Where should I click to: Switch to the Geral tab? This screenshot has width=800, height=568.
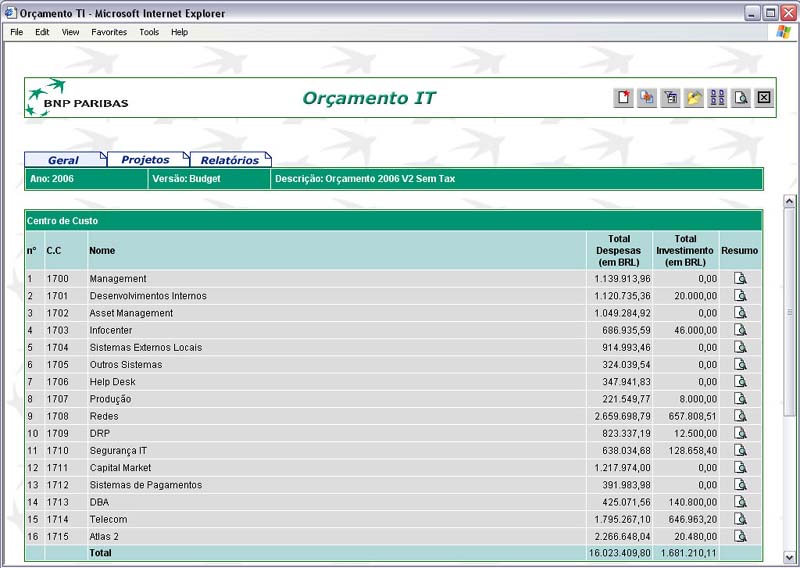(x=65, y=160)
